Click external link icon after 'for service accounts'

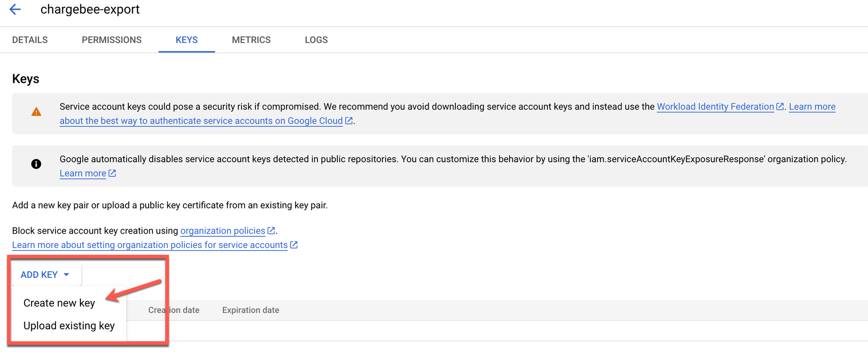294,245
